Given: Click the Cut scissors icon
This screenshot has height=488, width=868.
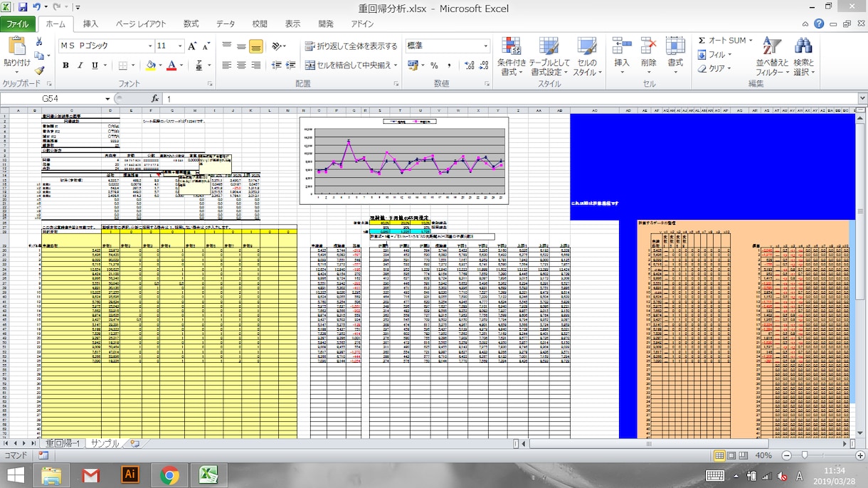Looking at the screenshot, I should point(39,41).
